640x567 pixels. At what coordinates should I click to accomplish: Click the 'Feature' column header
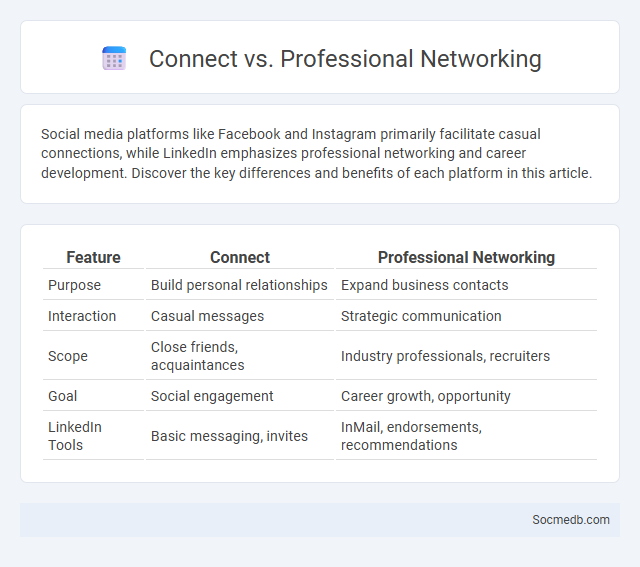point(93,258)
